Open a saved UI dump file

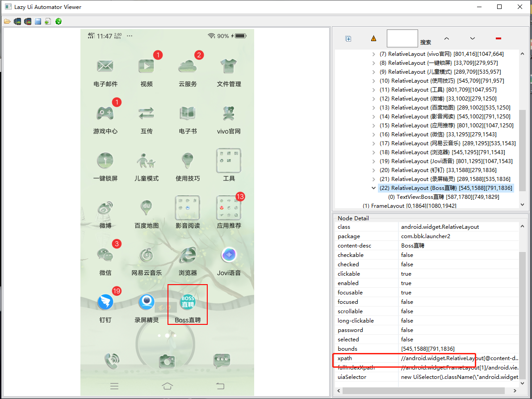[x=7, y=21]
